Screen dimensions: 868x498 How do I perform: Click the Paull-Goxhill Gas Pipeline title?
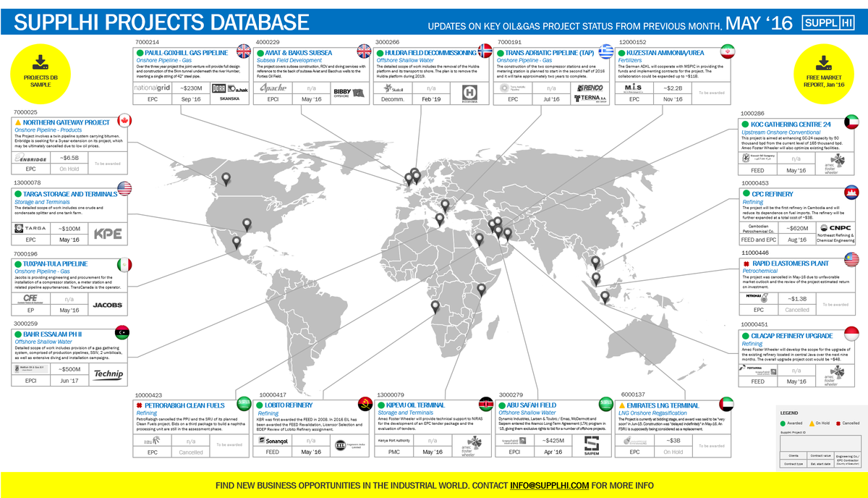tap(186, 53)
